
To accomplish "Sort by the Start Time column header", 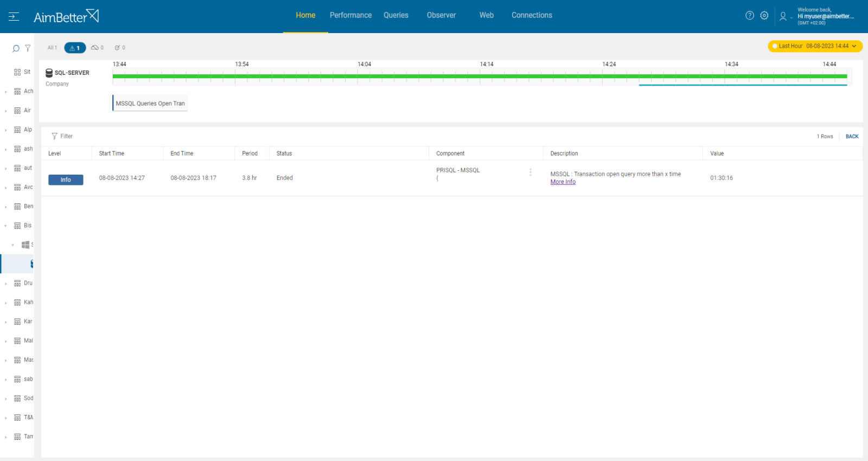I will (112, 153).
